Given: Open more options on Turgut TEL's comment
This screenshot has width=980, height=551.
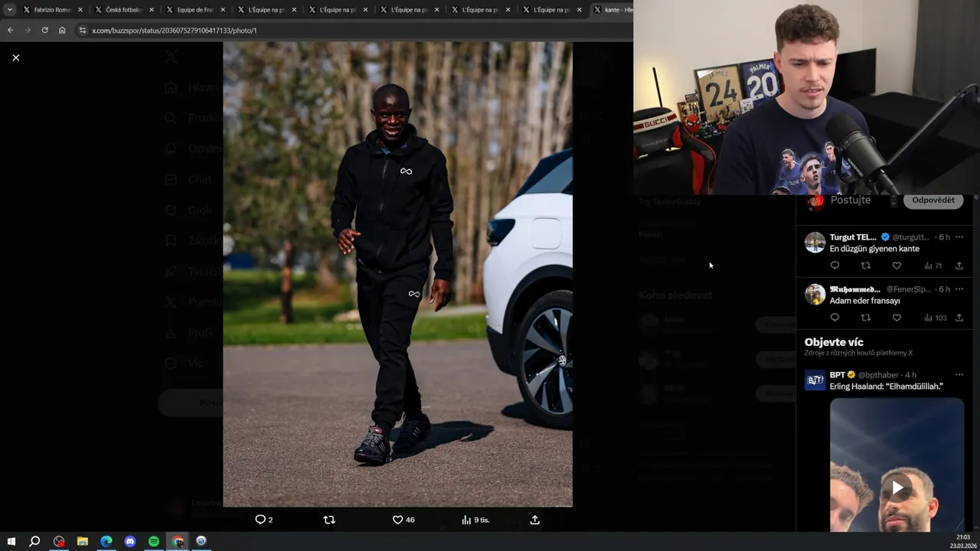Looking at the screenshot, I should 959,237.
